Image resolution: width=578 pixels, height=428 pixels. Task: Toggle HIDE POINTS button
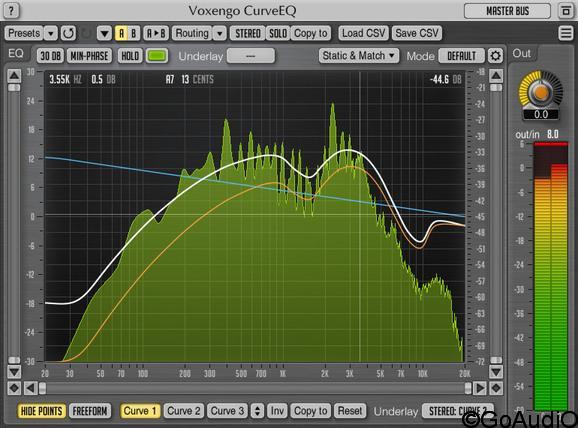coord(42,411)
